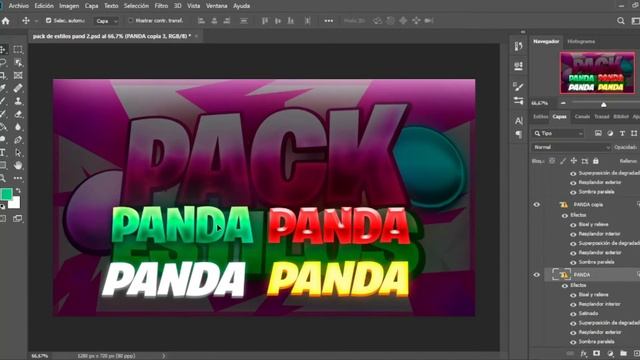
Task: Open the Paragraph panel icon
Action: point(518,134)
